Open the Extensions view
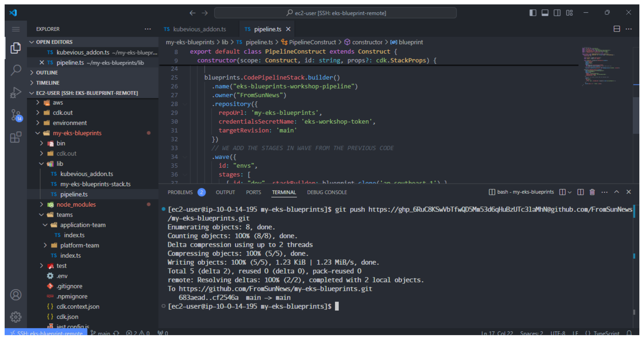 16,137
